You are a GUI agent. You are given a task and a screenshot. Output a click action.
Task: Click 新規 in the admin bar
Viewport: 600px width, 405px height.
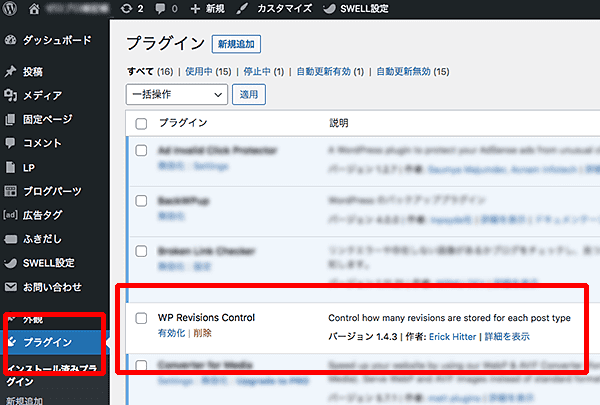215,8
